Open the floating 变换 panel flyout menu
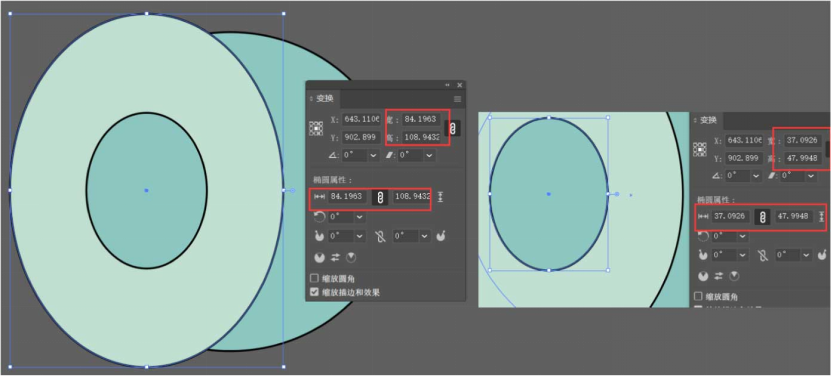The image size is (832, 376). point(457,99)
